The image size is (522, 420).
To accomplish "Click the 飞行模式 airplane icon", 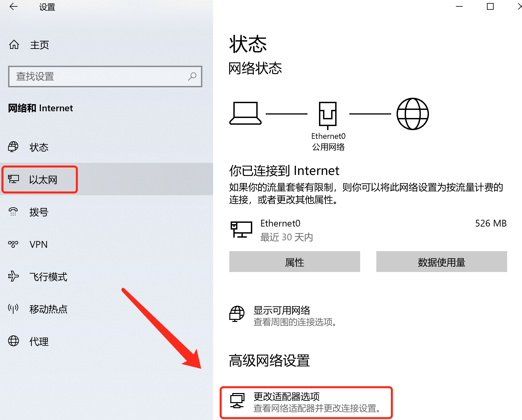I will tap(13, 276).
